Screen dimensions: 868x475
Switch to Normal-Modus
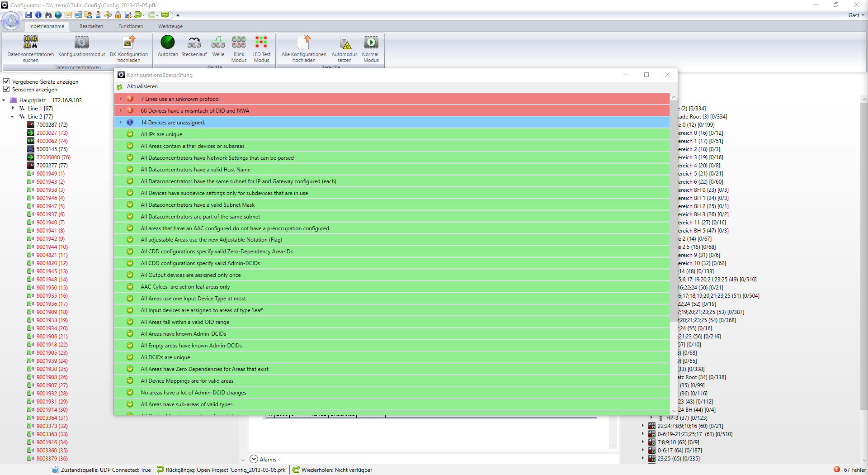coord(371,49)
